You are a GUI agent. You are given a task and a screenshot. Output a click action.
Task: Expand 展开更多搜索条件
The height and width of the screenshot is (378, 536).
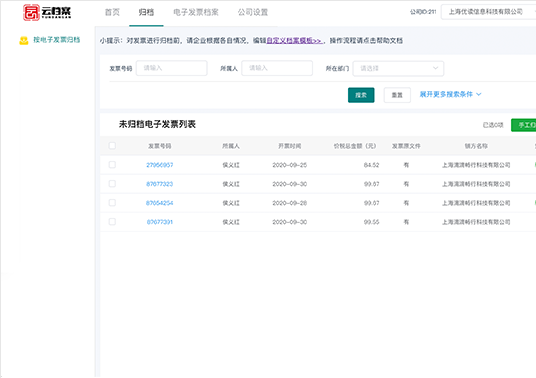pos(450,94)
